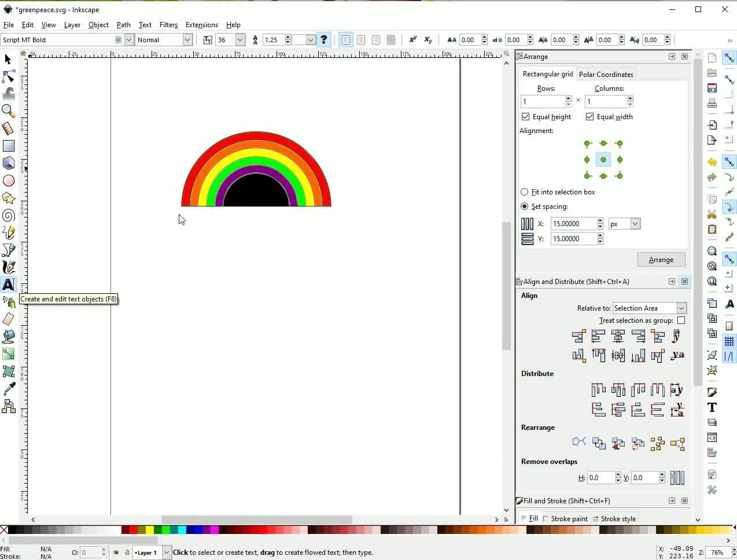This screenshot has height=560, width=737.
Task: Open the px spacing unit dropdown
Action: [x=635, y=224]
